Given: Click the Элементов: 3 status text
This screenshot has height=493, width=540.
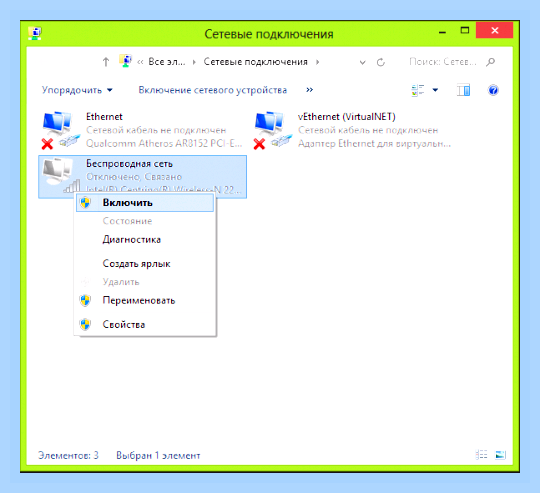Looking at the screenshot, I should (68, 455).
